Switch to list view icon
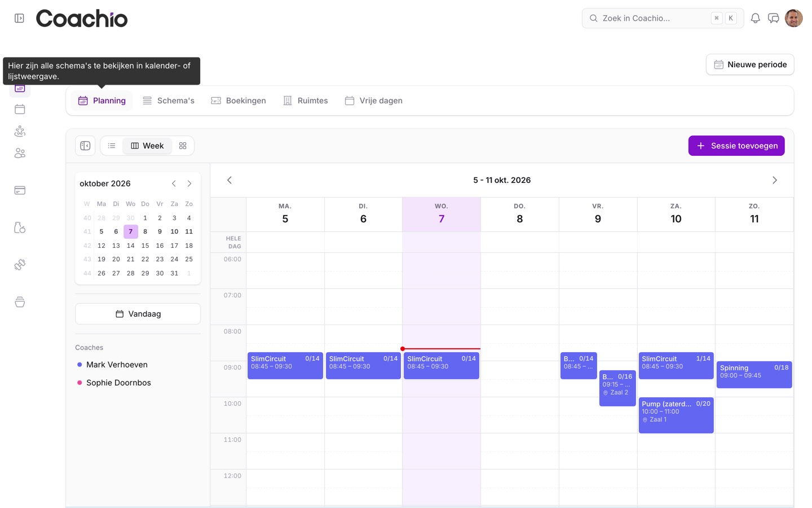This screenshot has width=812, height=508. 112,146
